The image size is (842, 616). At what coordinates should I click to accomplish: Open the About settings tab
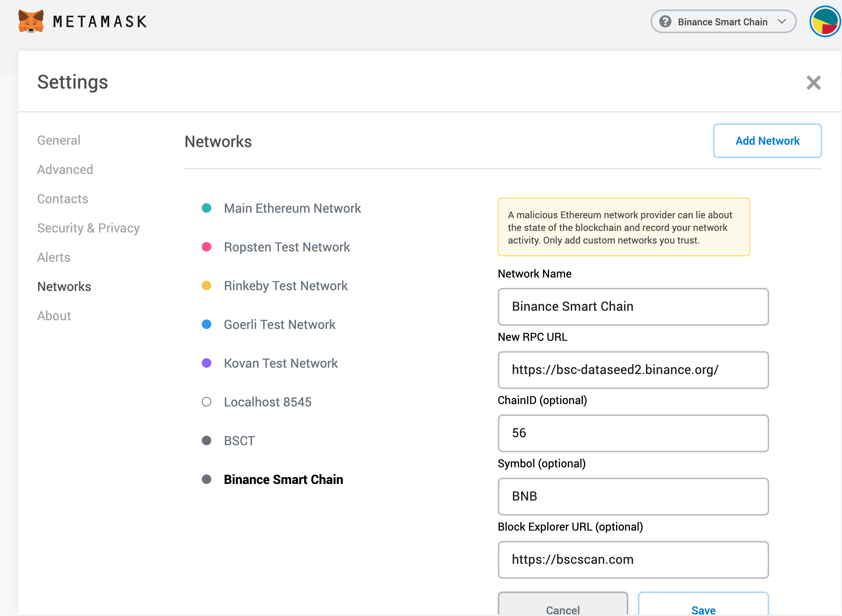[54, 316]
